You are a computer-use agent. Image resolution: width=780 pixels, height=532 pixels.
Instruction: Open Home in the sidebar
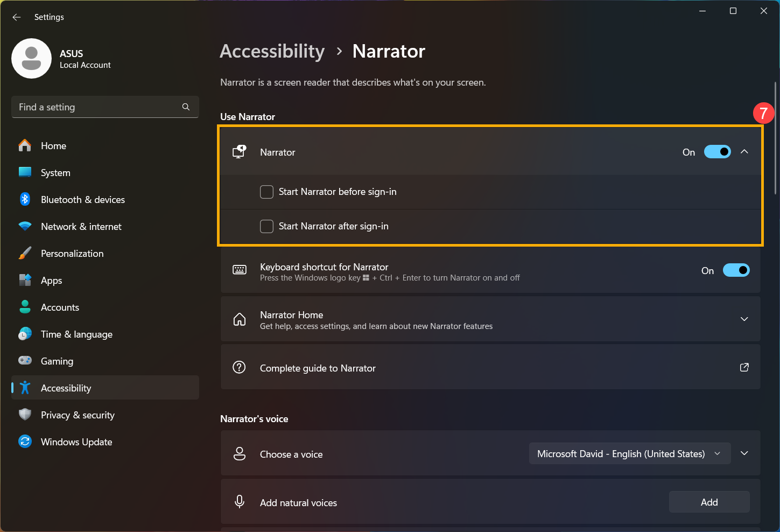[105, 145]
